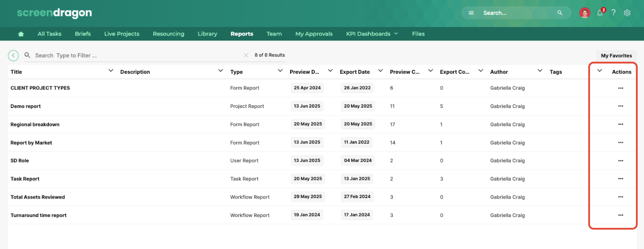The image size is (644, 249).
Task: Open the My Approvals tab
Action: pyautogui.click(x=314, y=34)
